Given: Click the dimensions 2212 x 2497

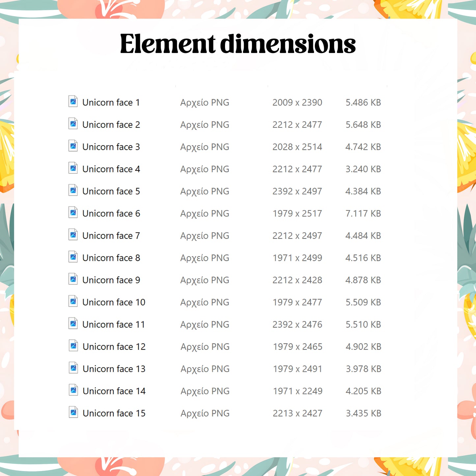Looking at the screenshot, I should click(297, 236).
